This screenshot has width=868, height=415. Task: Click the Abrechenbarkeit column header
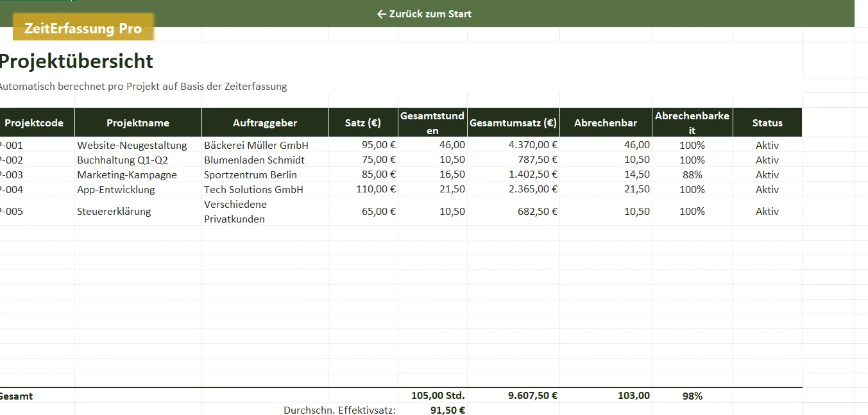(692, 123)
